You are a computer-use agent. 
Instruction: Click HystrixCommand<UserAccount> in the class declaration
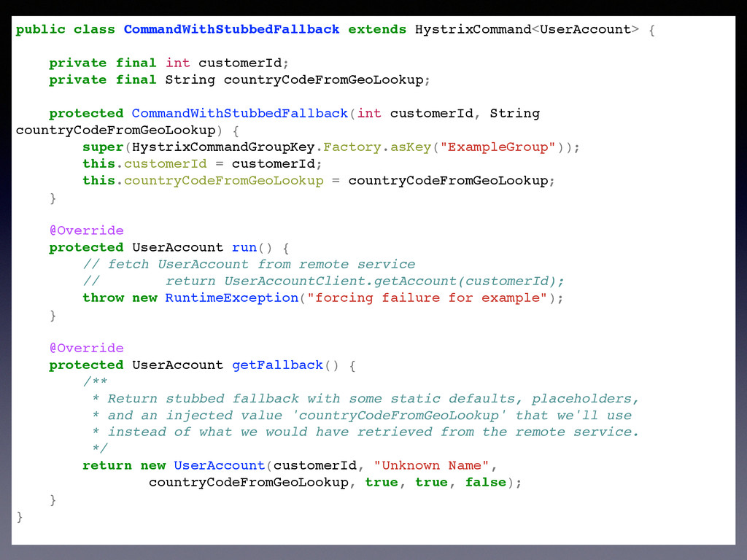click(527, 29)
